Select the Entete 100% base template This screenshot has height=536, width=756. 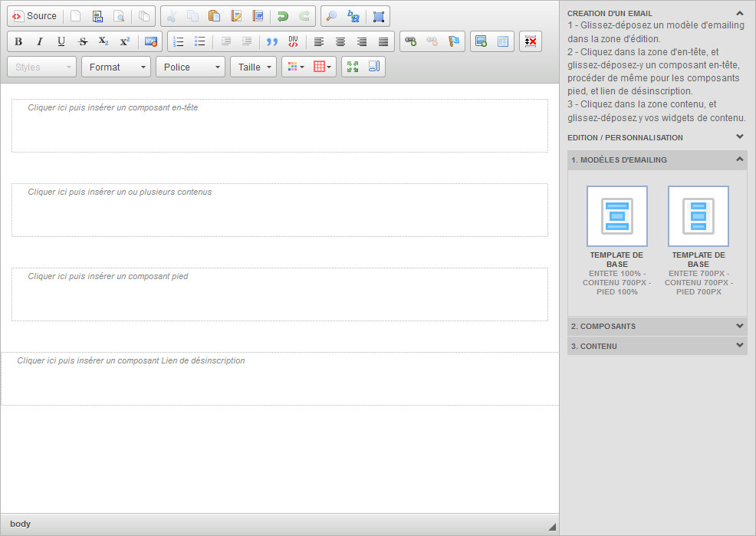click(x=616, y=216)
